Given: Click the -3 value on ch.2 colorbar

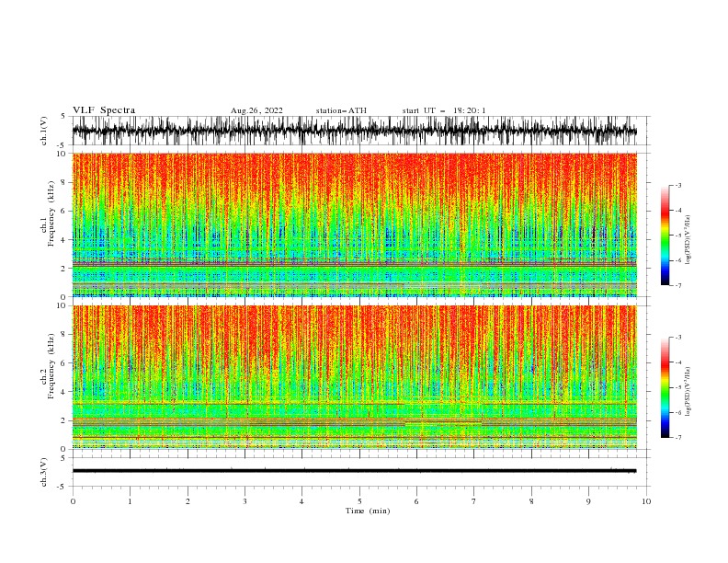Looking at the screenshot, I should (678, 338).
